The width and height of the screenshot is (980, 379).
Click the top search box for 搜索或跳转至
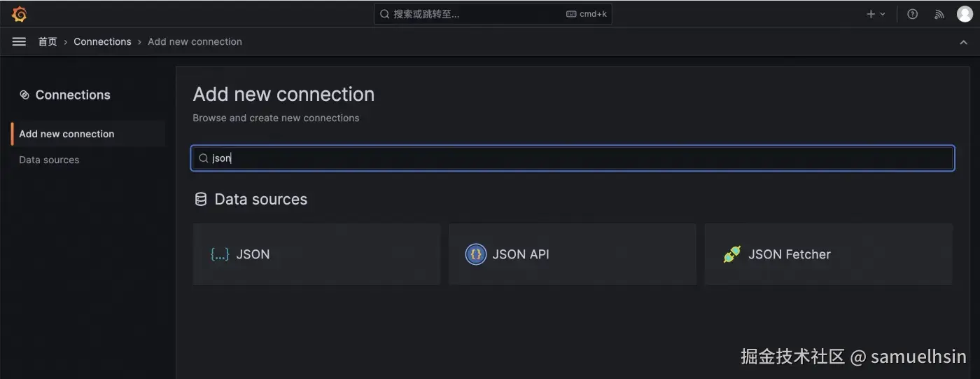pyautogui.click(x=493, y=14)
